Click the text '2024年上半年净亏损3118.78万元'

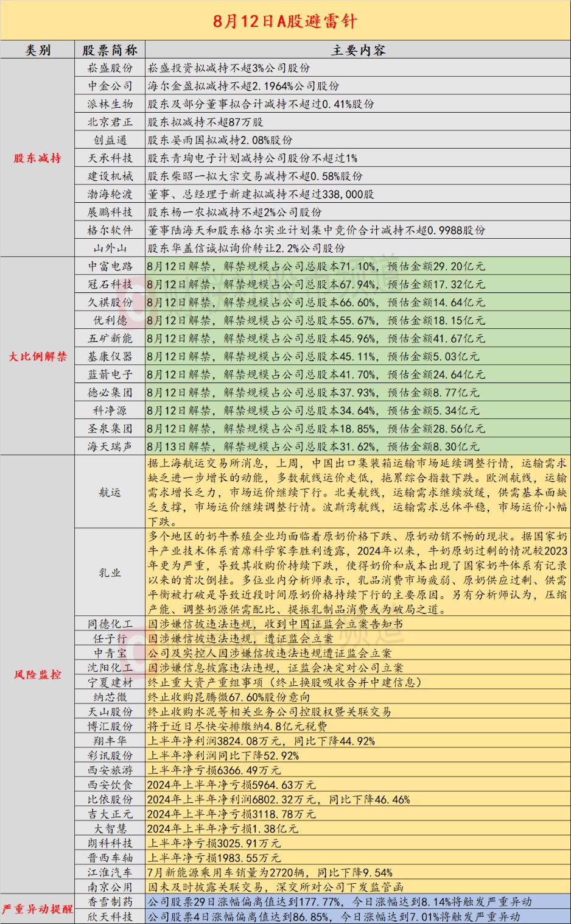pyautogui.click(x=231, y=814)
